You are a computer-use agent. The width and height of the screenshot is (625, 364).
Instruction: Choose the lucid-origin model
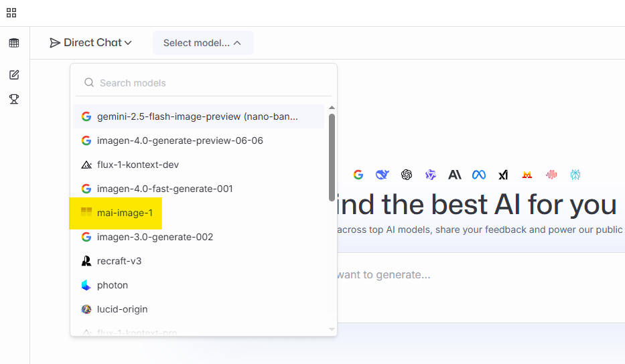pyautogui.click(x=122, y=309)
